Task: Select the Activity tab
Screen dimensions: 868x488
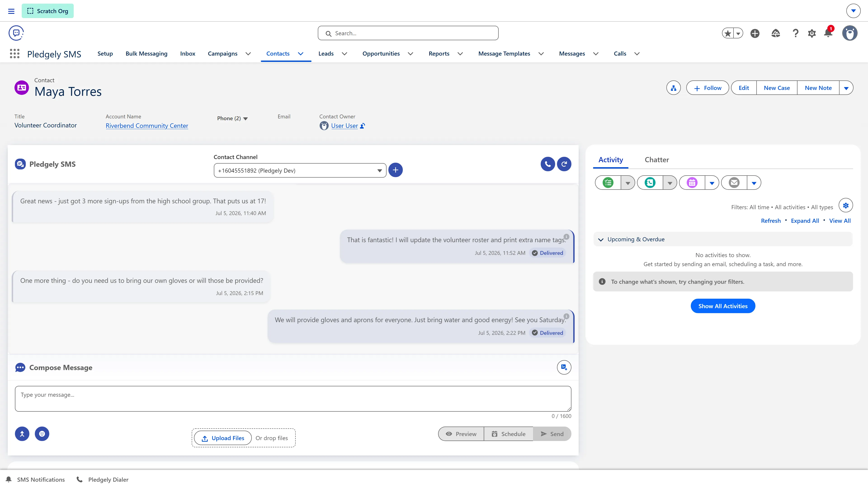Action: [x=611, y=160]
